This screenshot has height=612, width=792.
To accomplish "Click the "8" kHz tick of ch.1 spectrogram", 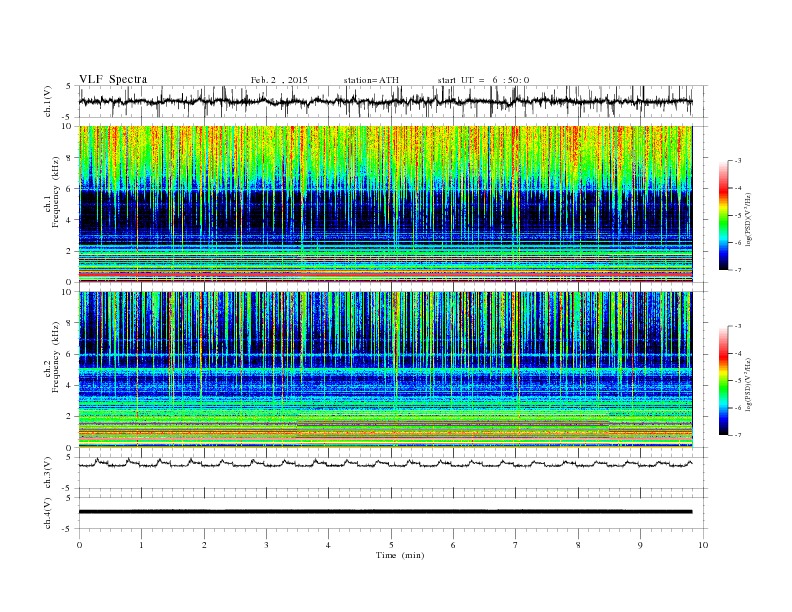I will (69, 158).
